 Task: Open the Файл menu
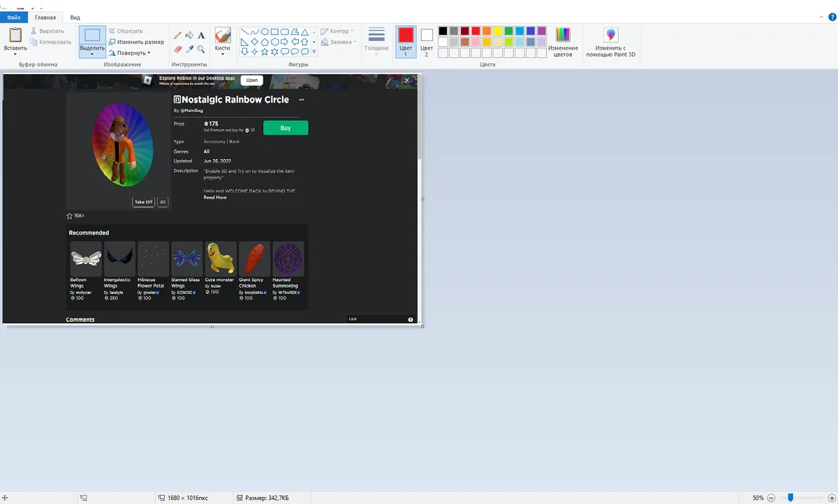pos(14,17)
